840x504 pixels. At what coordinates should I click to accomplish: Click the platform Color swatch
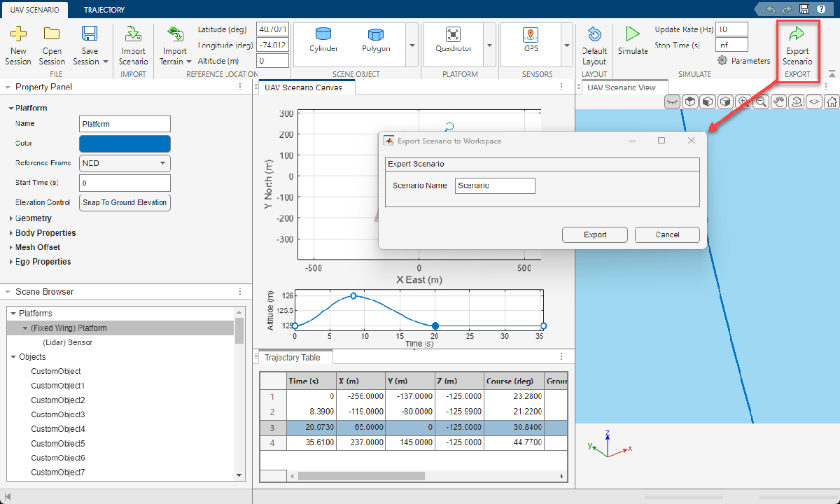point(125,143)
